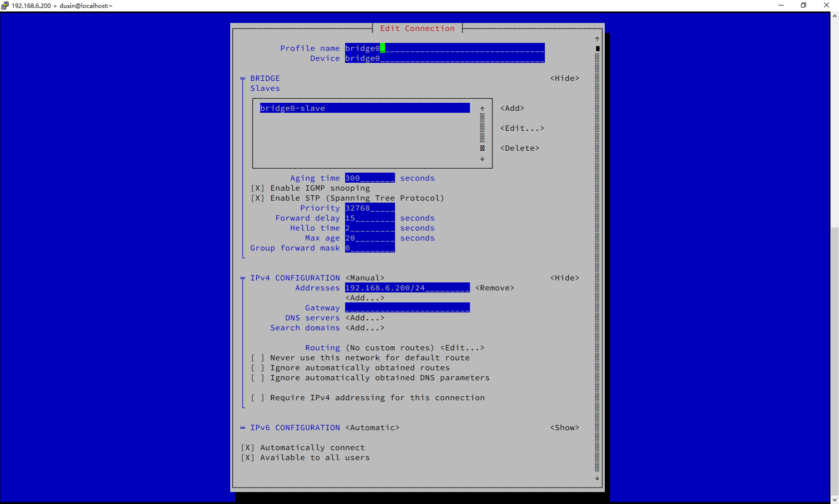Click the Profile name field

point(445,48)
